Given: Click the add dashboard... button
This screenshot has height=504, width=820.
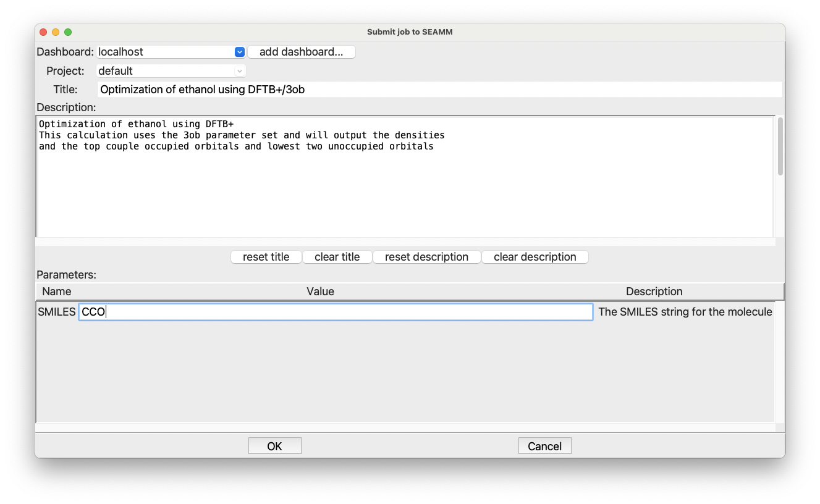Looking at the screenshot, I should click(x=302, y=52).
